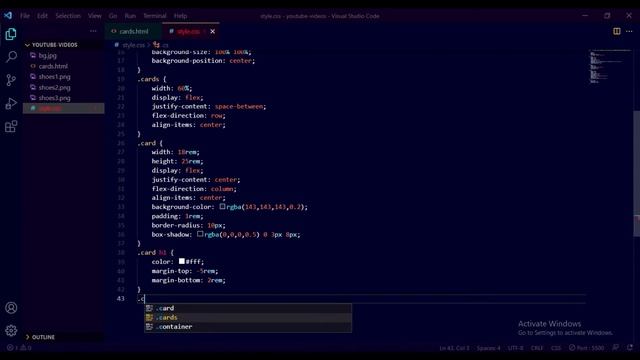Open the Search view in activity bar
Viewport: 640px width, 360px height.
point(11,56)
